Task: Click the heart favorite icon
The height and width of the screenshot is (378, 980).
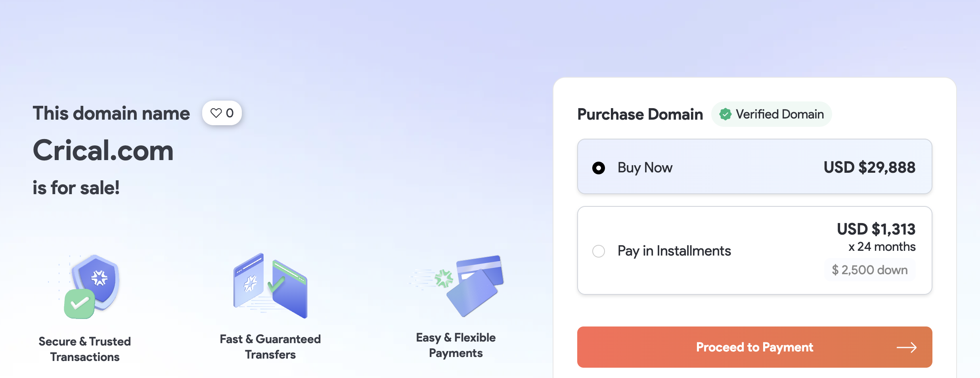Action: coord(216,113)
